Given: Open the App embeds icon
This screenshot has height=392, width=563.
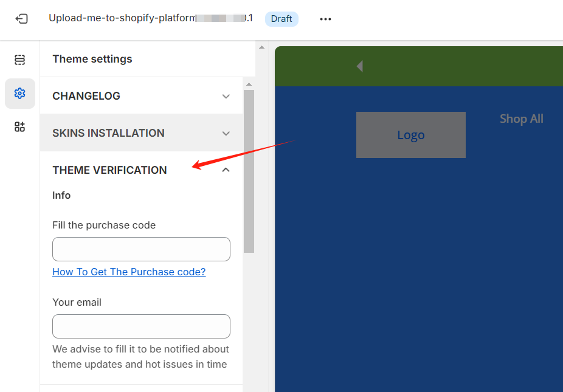Looking at the screenshot, I should click(20, 127).
